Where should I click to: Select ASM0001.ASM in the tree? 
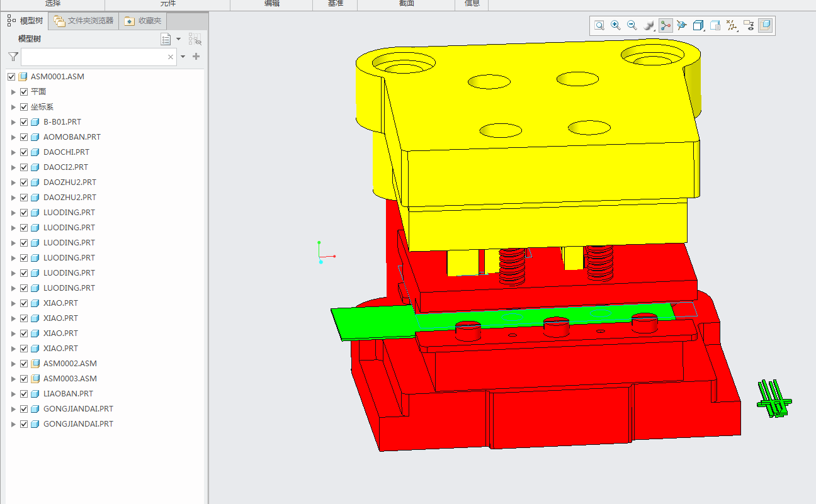pyautogui.click(x=57, y=77)
